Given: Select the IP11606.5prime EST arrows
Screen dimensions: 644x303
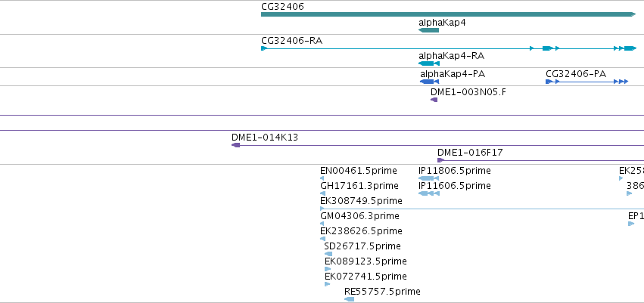Looking at the screenshot, I should tap(428, 193).
